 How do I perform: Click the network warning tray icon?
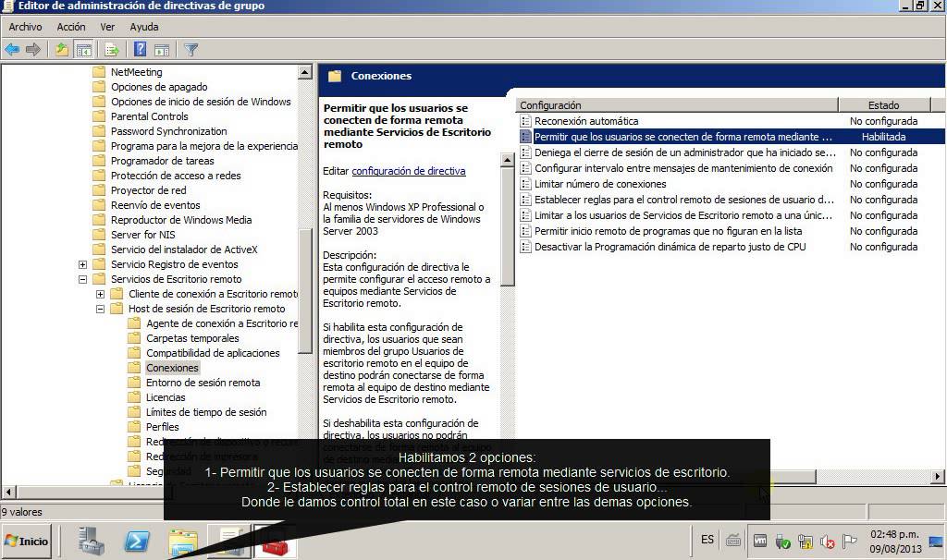pyautogui.click(x=805, y=542)
